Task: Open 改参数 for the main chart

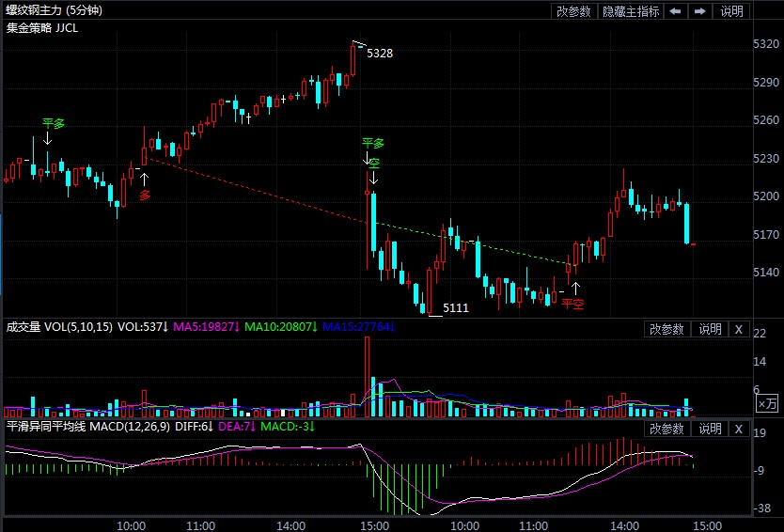Action: (573, 11)
